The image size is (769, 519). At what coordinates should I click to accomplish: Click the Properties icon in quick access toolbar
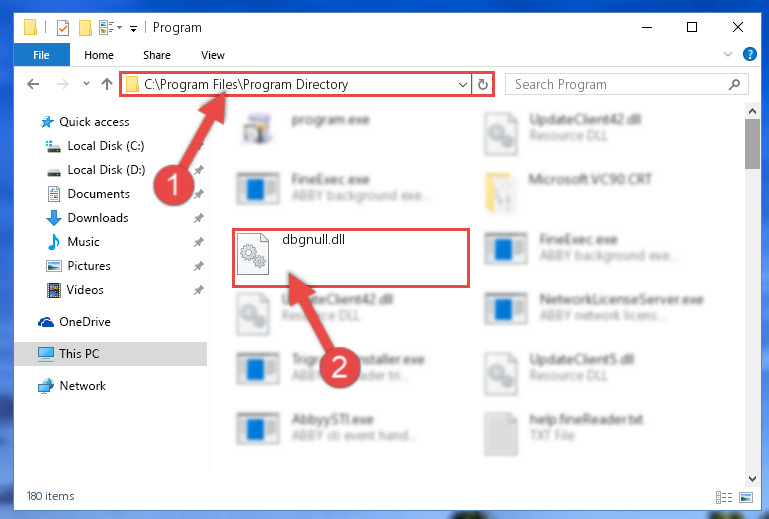click(63, 27)
